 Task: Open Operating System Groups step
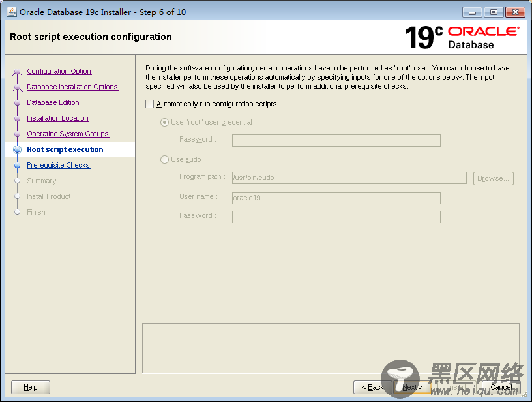pyautogui.click(x=68, y=134)
